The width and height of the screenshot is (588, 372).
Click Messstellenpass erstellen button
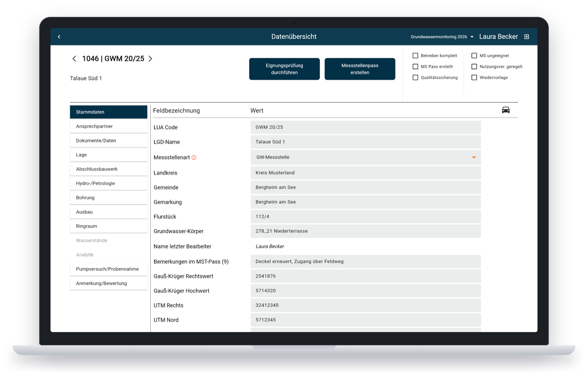tap(360, 69)
